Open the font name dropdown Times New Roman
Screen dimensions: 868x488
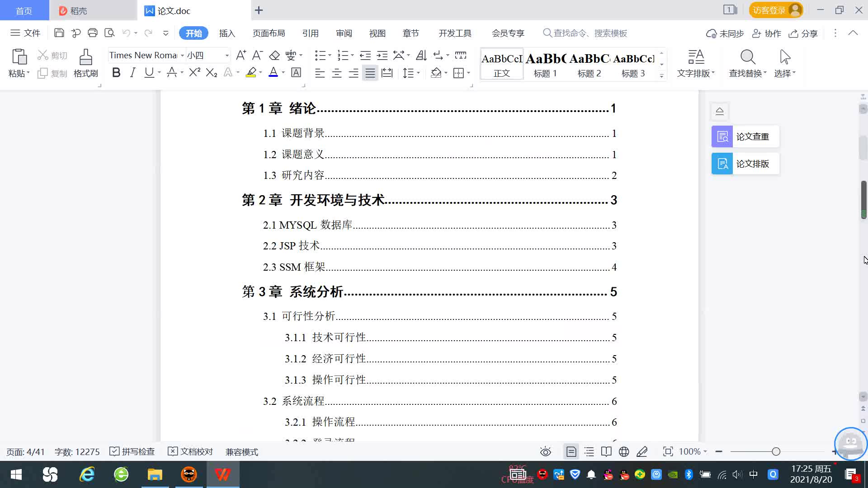pyautogui.click(x=182, y=56)
